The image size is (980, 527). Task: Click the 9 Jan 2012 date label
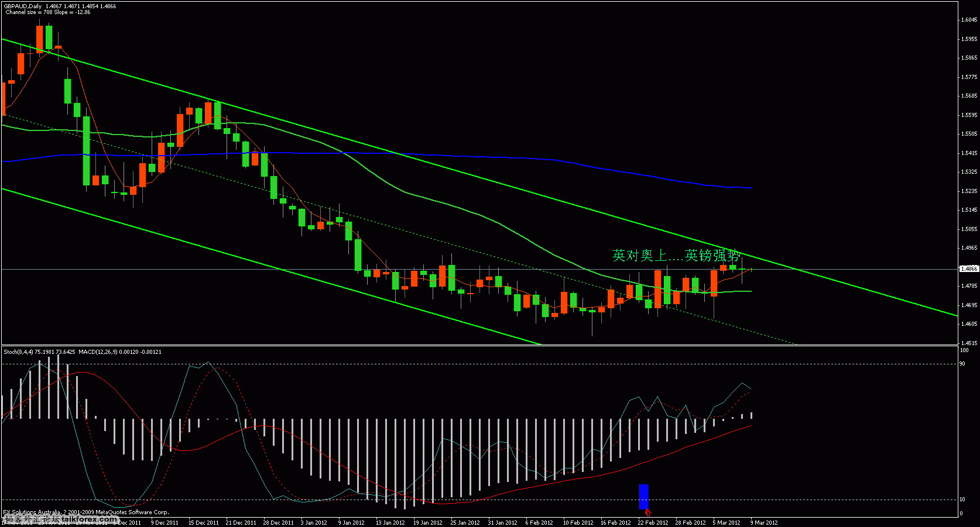[x=351, y=523]
